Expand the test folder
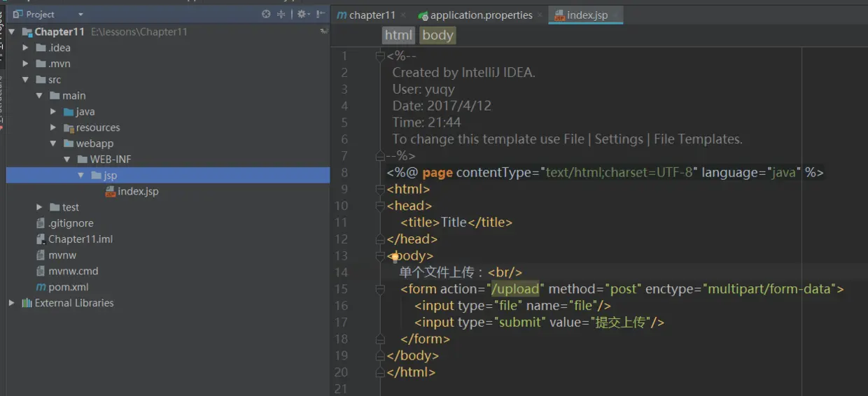Screen dimensions: 868x396 [x=40, y=207]
